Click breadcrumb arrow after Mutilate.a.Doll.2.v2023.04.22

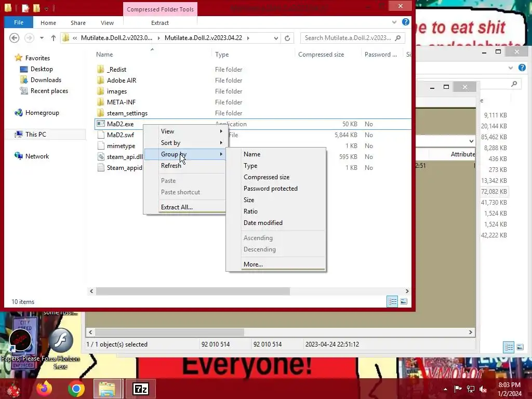point(248,38)
